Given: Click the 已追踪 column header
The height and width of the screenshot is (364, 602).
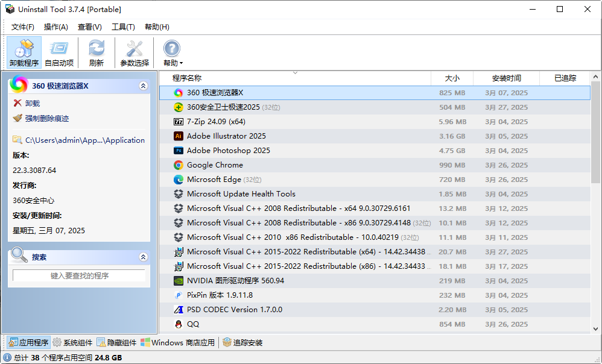Looking at the screenshot, I should [x=565, y=78].
